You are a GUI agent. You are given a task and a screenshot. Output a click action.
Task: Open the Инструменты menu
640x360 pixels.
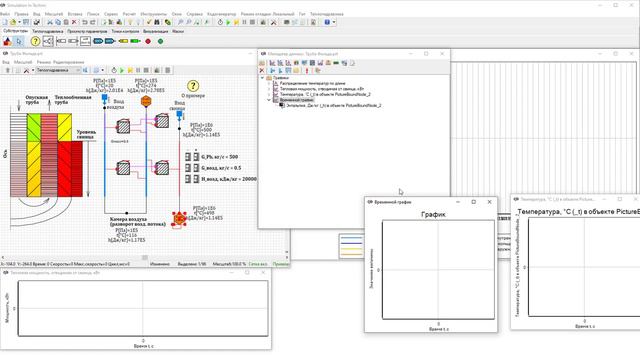pos(153,14)
